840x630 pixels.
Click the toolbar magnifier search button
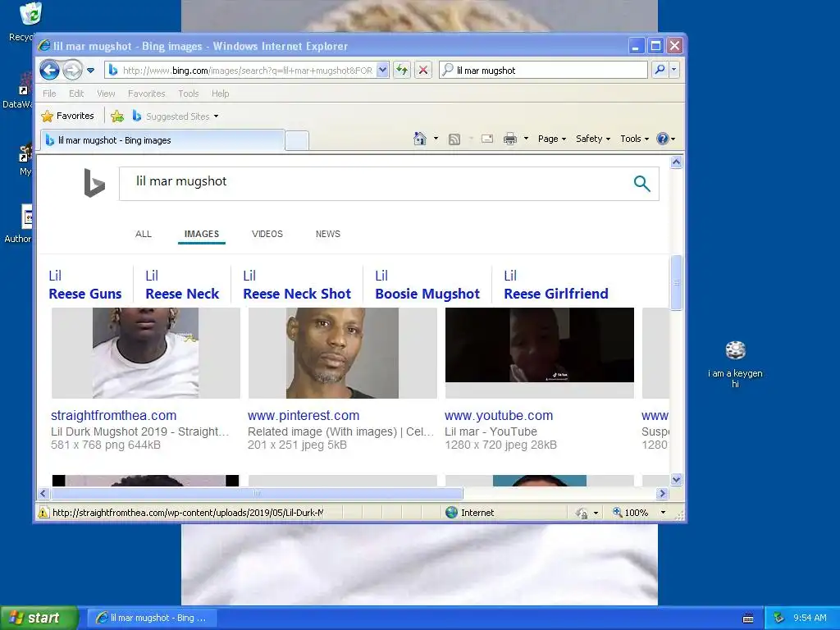point(660,70)
